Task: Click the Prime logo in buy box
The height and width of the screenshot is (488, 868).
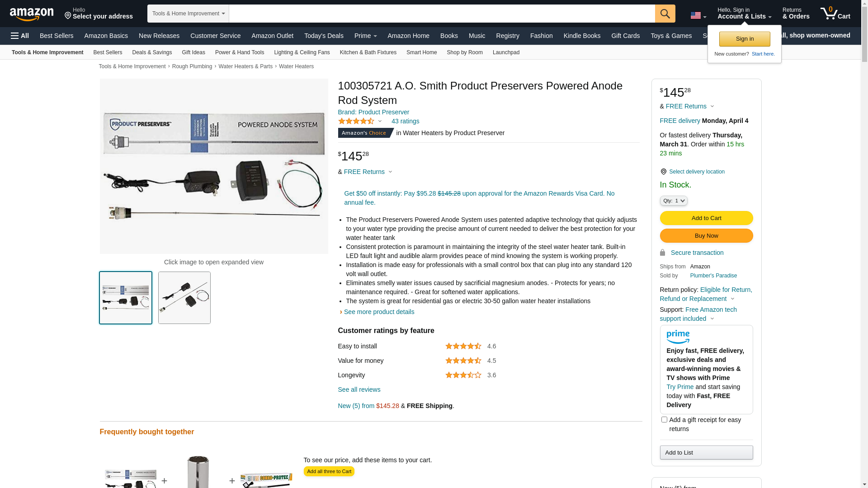Action: 678,337
